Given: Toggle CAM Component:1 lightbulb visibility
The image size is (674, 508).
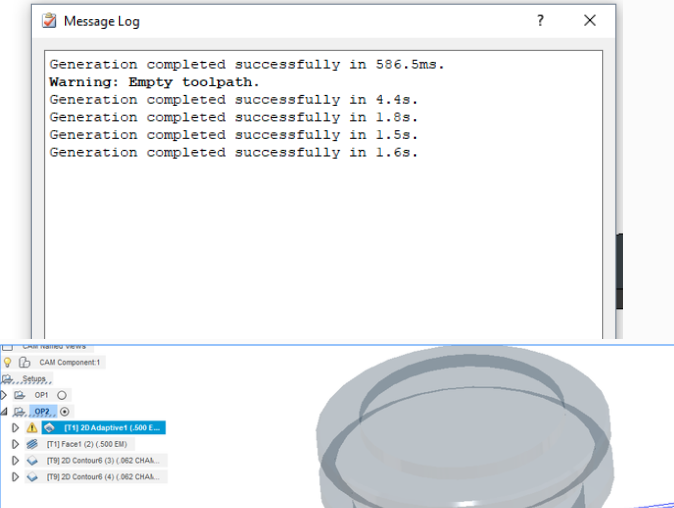Looking at the screenshot, I should [7, 362].
